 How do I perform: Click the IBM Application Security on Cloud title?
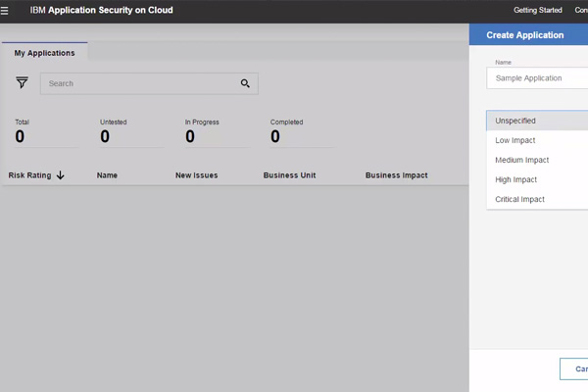[101, 10]
